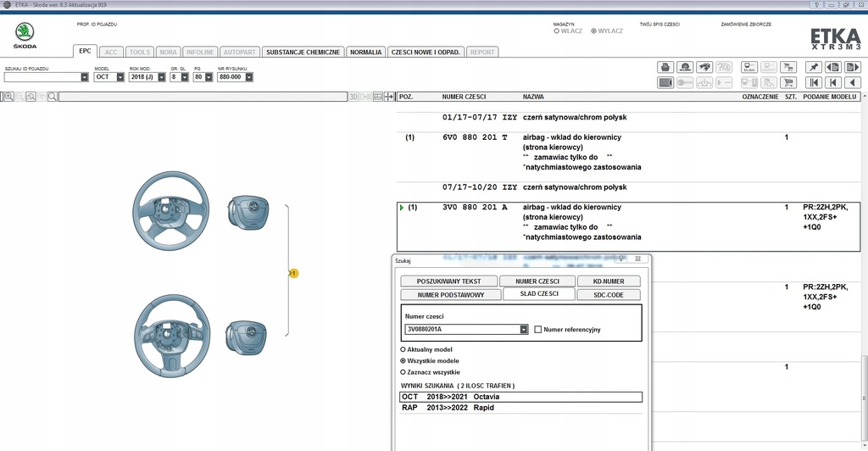Select the Aktualny model radio option
This screenshot has height=451, width=868.
[x=402, y=349]
